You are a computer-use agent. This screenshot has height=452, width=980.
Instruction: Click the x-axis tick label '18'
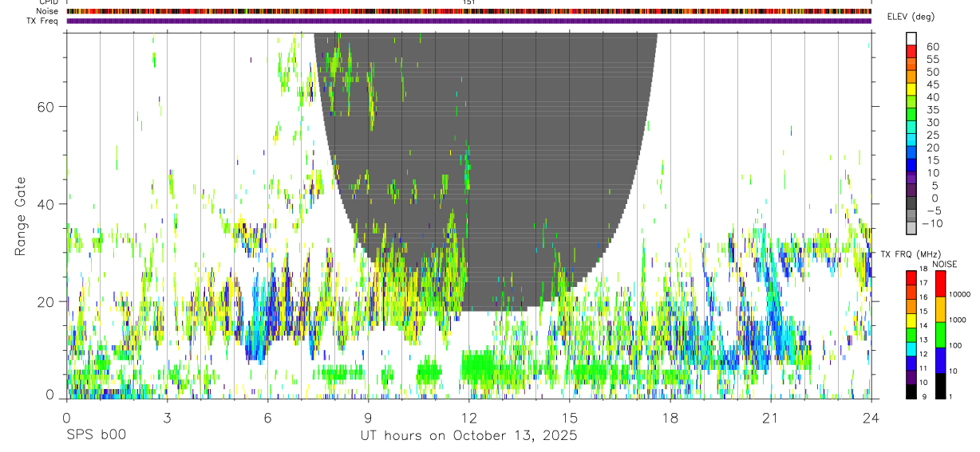tap(670, 418)
